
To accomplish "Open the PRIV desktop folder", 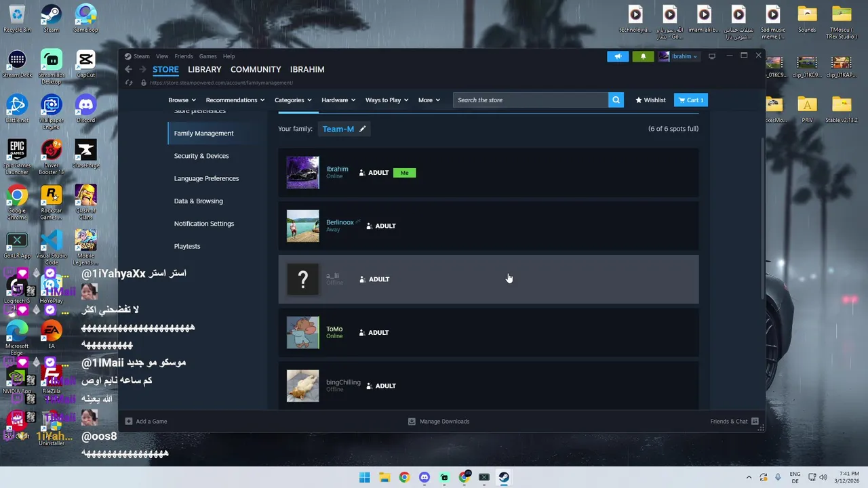I will 807,109.
